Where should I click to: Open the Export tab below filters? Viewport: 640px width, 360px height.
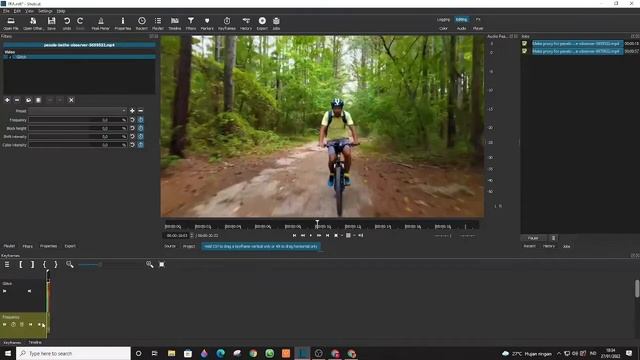coord(70,246)
